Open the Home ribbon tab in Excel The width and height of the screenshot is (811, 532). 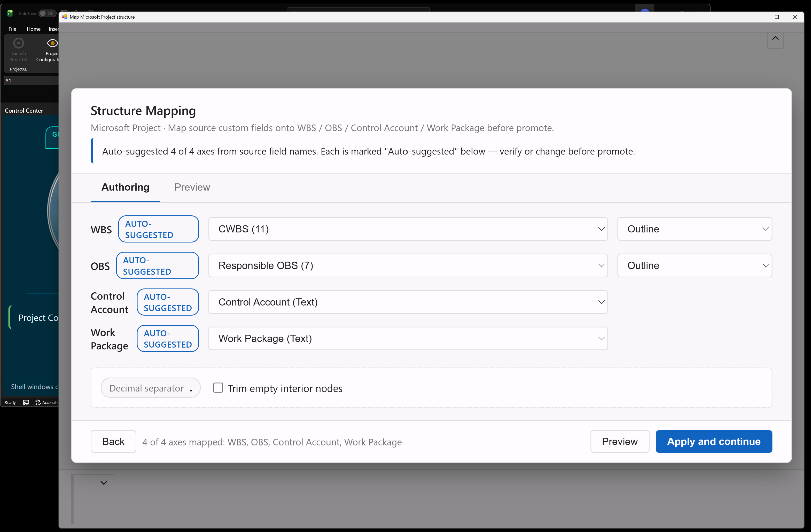pos(33,29)
